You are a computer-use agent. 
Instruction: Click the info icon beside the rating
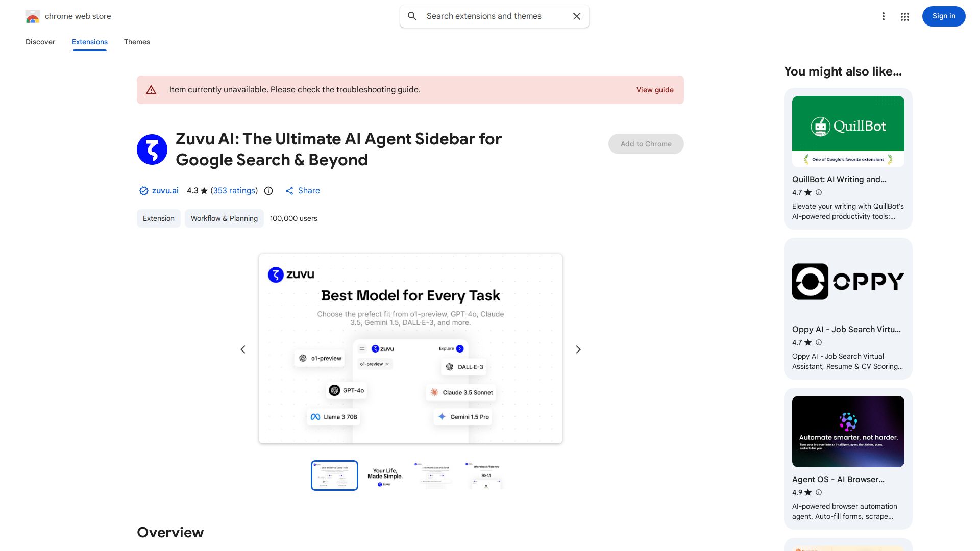(268, 191)
